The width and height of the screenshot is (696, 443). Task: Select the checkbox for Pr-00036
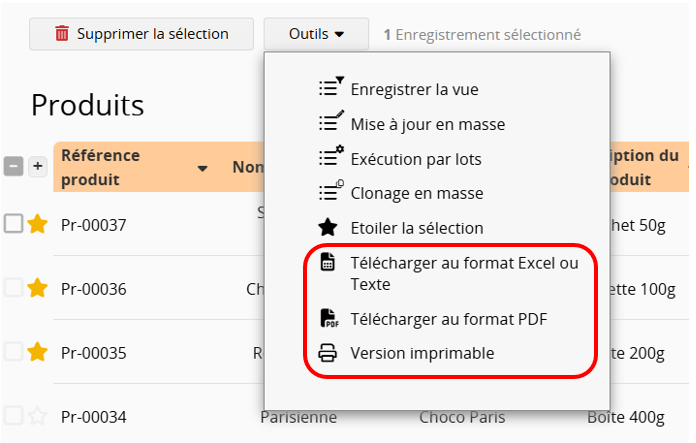(x=13, y=288)
